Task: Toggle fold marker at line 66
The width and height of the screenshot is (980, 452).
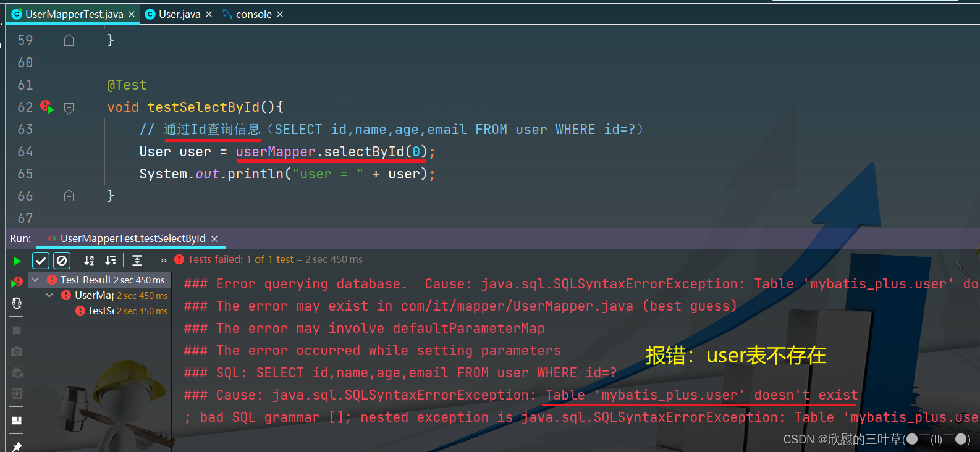Action: [x=69, y=196]
